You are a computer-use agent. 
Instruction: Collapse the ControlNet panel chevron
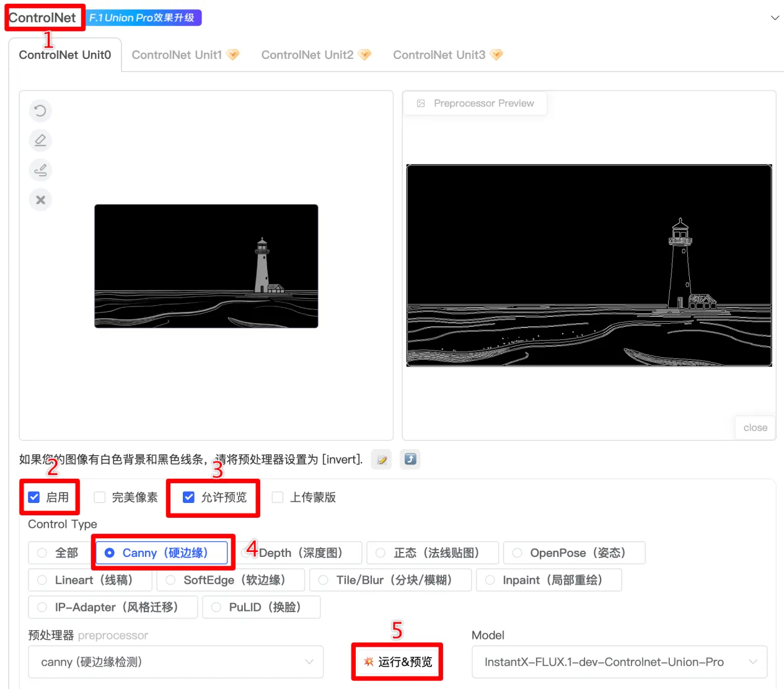[775, 18]
